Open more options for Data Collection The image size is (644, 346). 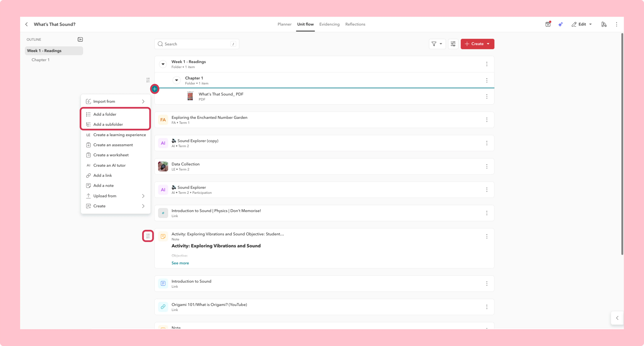487,166
